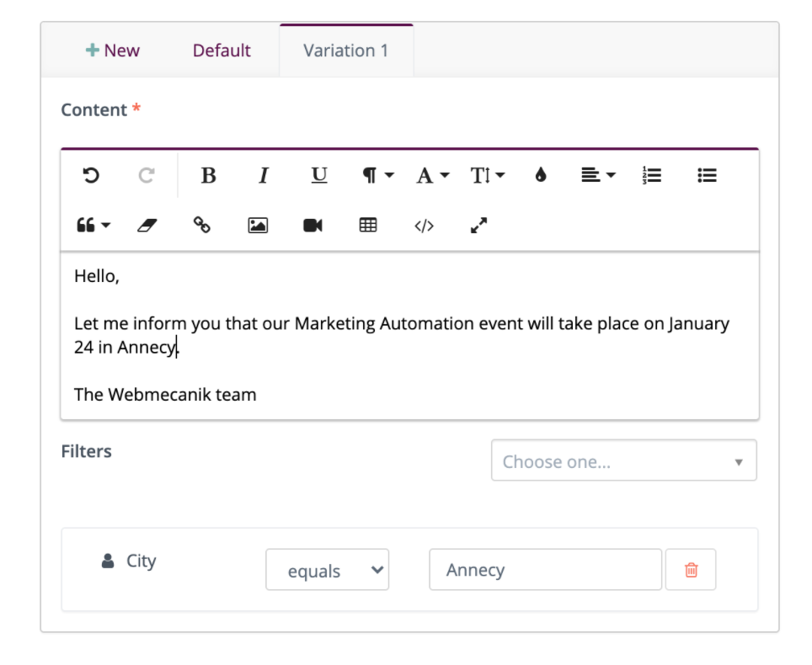
Task: Open the paragraph format dropdown
Action: [375, 175]
